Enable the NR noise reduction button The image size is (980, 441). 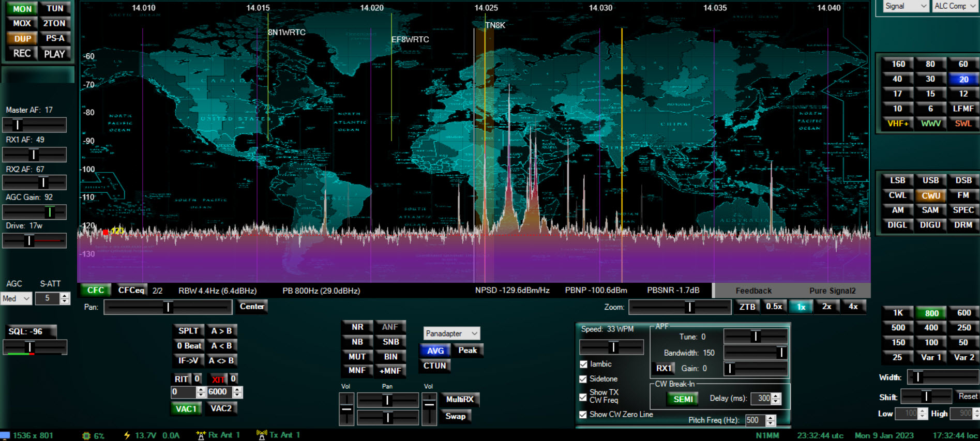coord(357,327)
